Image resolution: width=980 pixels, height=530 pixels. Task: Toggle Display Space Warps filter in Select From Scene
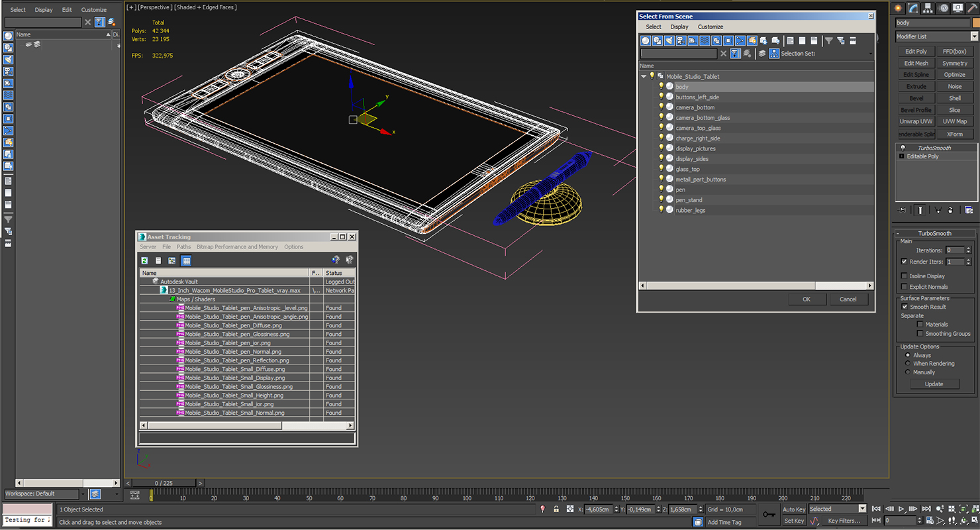[705, 40]
